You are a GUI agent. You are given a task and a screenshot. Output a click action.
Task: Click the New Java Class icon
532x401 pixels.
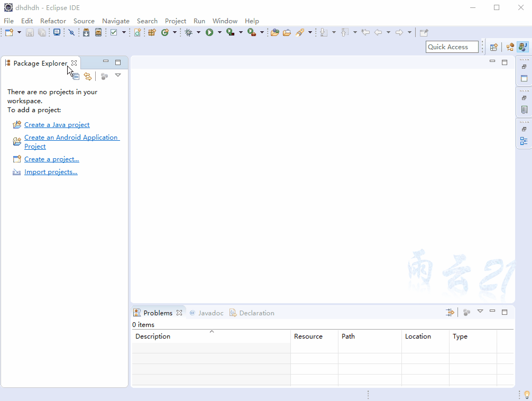(x=165, y=33)
